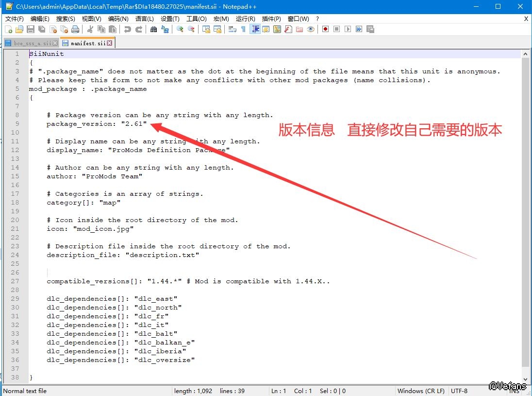Close the current document icon
Image resolution: width=532 pixels, height=396 pixels.
pyautogui.click(x=53, y=29)
